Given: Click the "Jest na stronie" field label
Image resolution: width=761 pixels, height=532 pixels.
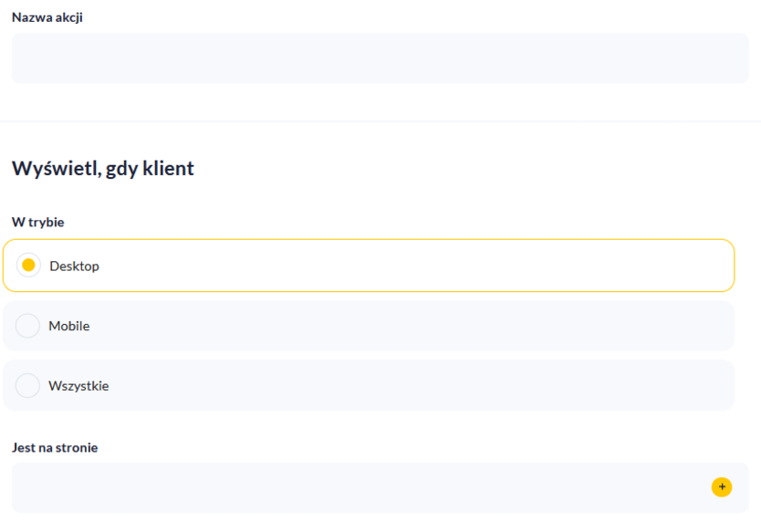Looking at the screenshot, I should point(55,447).
